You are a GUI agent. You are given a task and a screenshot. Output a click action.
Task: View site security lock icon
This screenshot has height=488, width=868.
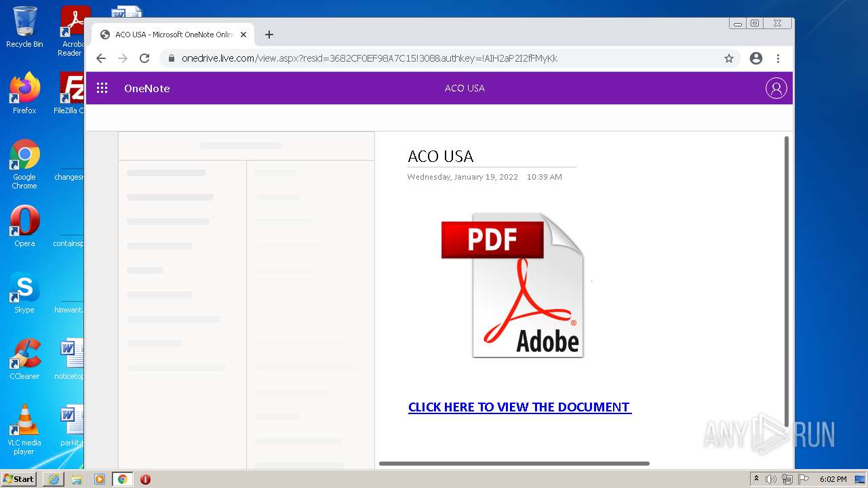tap(172, 58)
